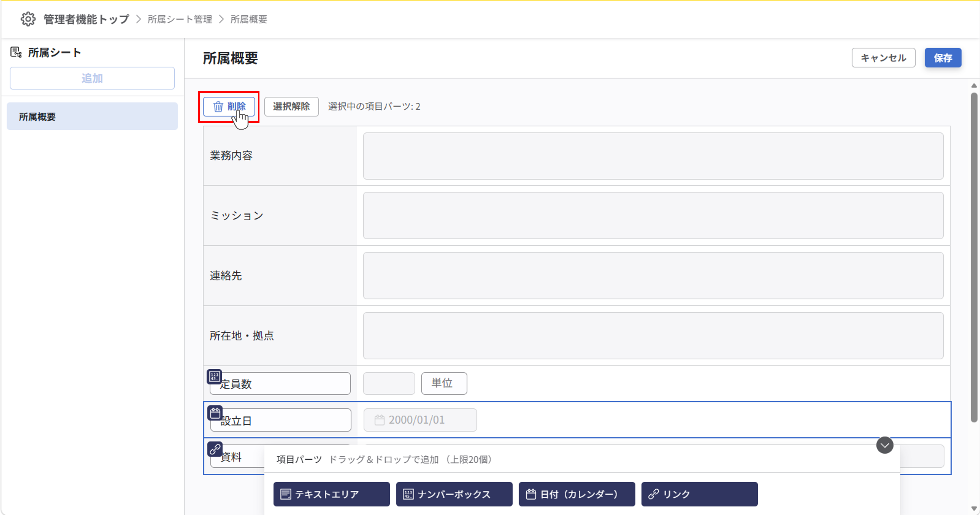Click the ミッション row label
The image size is (980, 515).
[237, 216]
